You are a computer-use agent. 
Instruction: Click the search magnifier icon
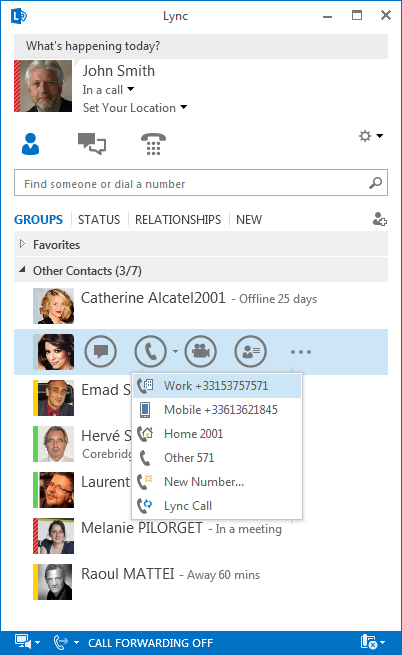(x=375, y=183)
